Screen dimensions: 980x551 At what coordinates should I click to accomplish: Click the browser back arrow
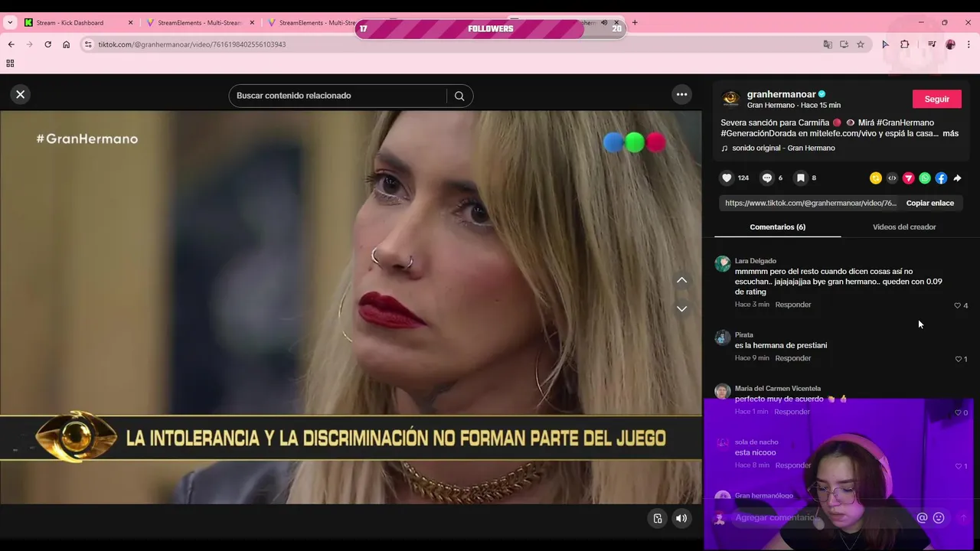click(x=11, y=44)
